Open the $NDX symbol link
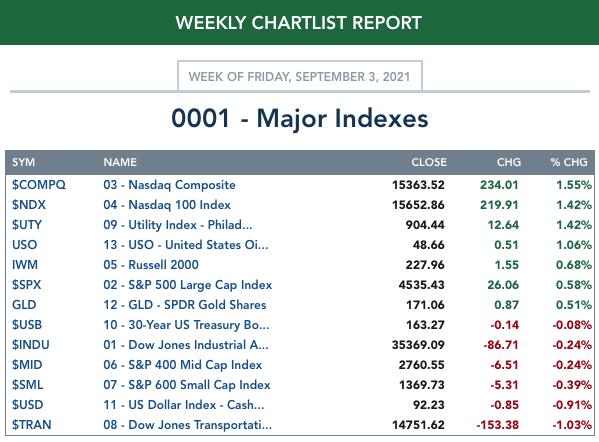Image resolution: width=599 pixels, height=442 pixels. [x=29, y=205]
